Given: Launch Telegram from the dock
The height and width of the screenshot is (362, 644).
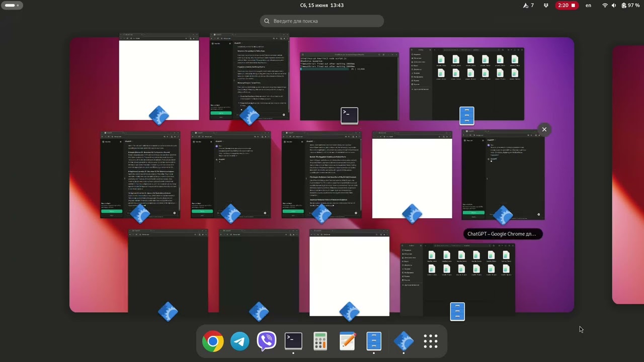Looking at the screenshot, I should click(240, 342).
